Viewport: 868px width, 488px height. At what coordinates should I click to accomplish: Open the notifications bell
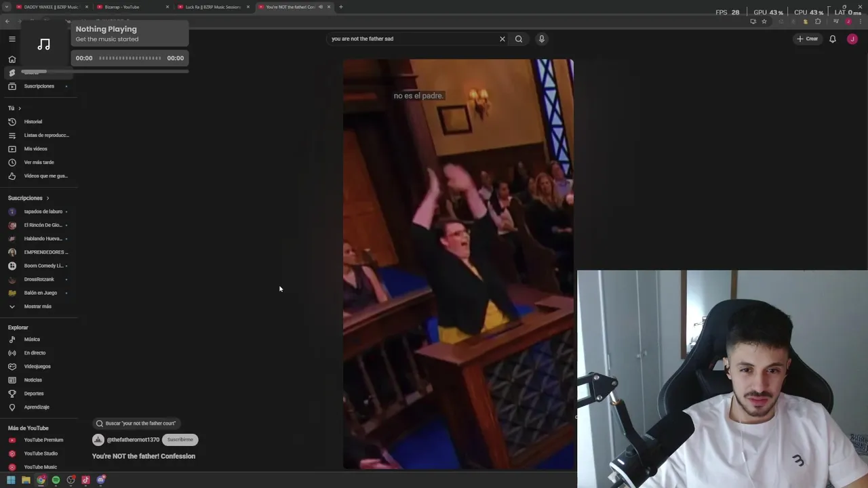(833, 39)
